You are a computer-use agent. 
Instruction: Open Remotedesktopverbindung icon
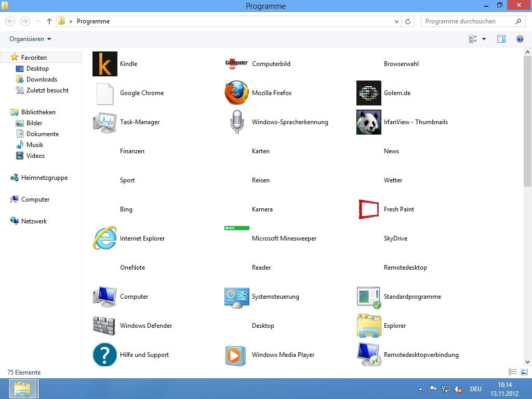[x=369, y=354]
